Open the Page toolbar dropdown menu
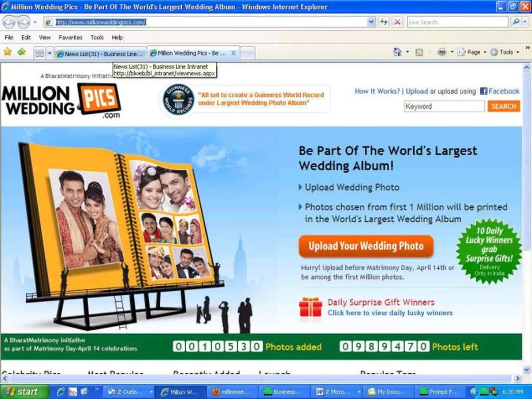Image resolution: width=532 pixels, height=399 pixels. tap(472, 52)
